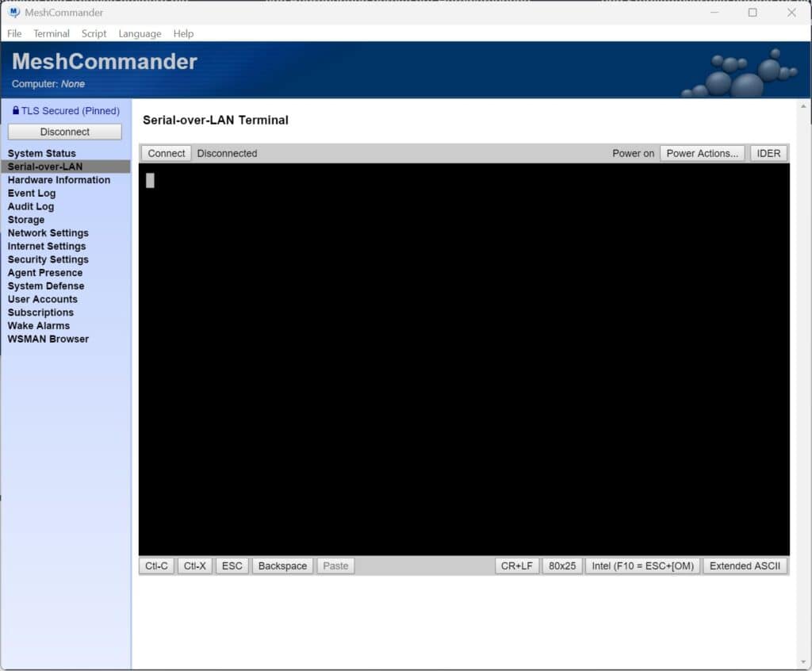The height and width of the screenshot is (671, 812).
Task: Open the Language menu
Action: pyautogui.click(x=140, y=33)
